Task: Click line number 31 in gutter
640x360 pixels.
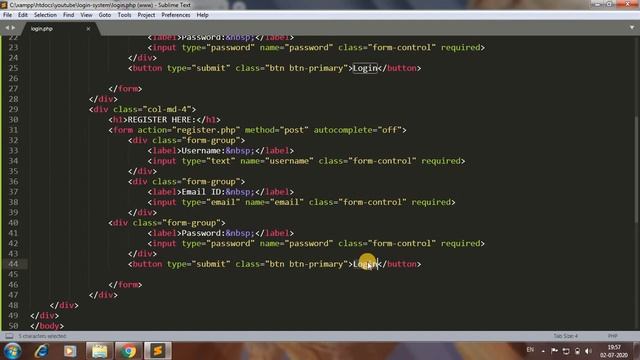Action: coord(13,130)
